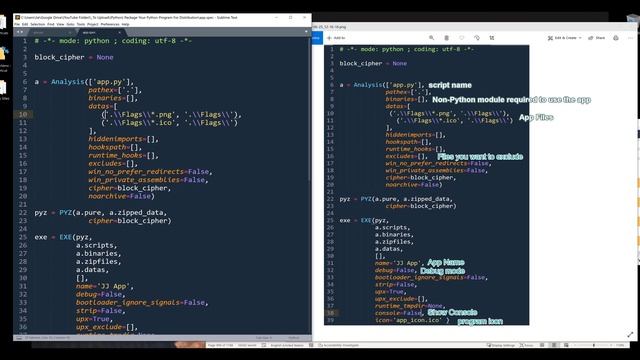Click the 'App Files' annotation in Photos image
The height and width of the screenshot is (360, 640).
tap(536, 118)
